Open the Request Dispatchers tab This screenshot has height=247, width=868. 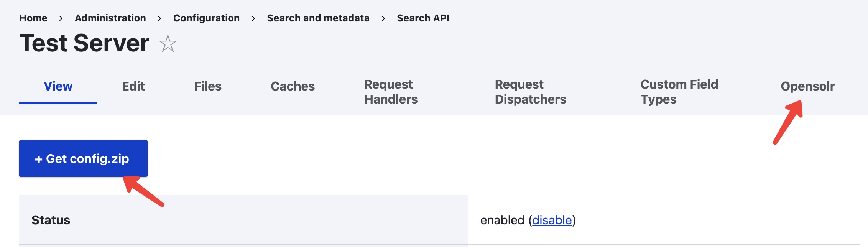[x=530, y=91]
